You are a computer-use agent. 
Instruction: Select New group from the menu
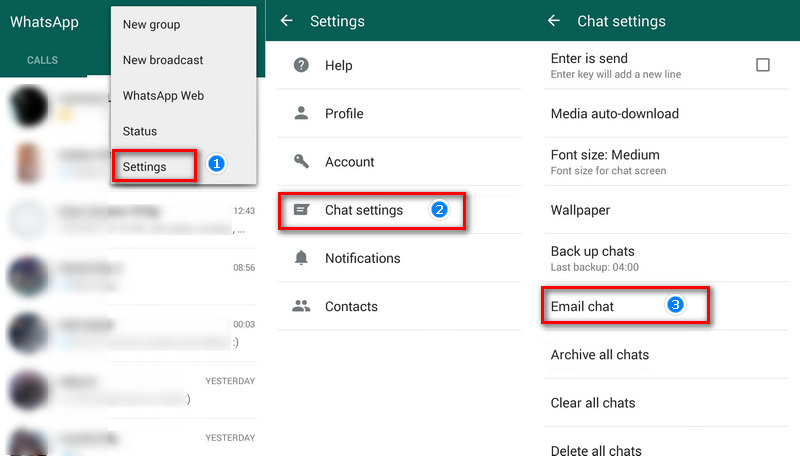pyautogui.click(x=151, y=24)
